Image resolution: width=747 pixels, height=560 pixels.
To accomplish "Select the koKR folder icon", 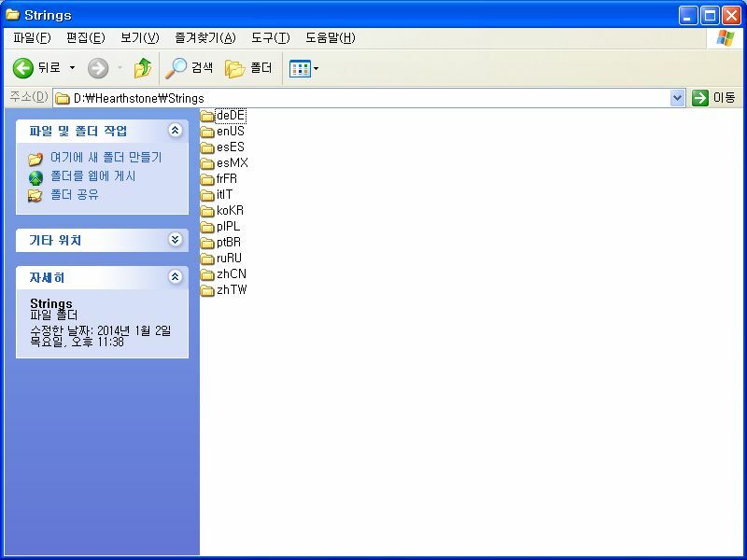I will click(x=207, y=211).
